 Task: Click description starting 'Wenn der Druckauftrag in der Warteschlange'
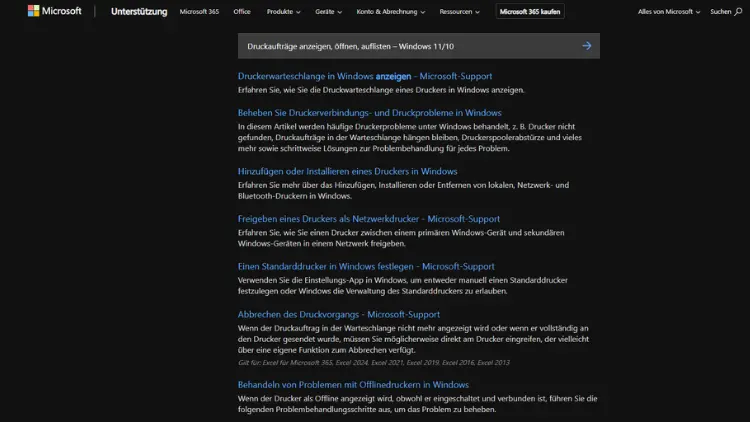(413, 339)
